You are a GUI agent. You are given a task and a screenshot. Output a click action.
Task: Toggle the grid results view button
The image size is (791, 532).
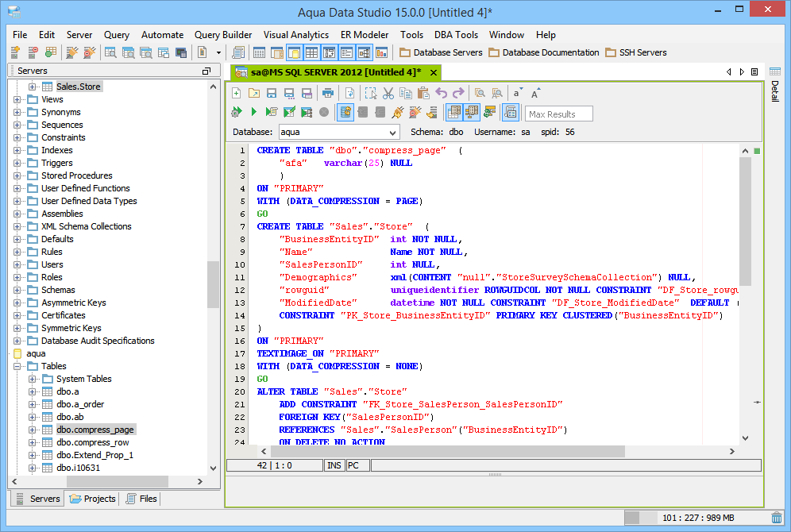[454, 113]
